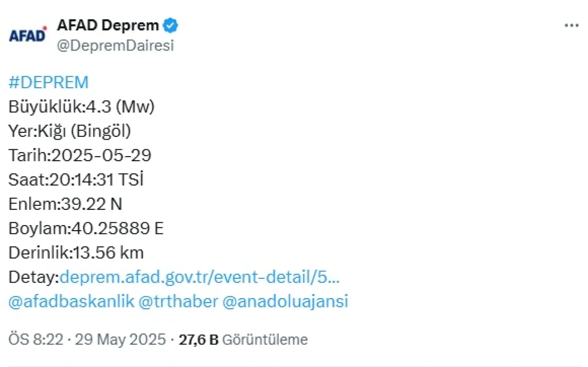Open the AFAD Deprem profile name

coord(108,26)
